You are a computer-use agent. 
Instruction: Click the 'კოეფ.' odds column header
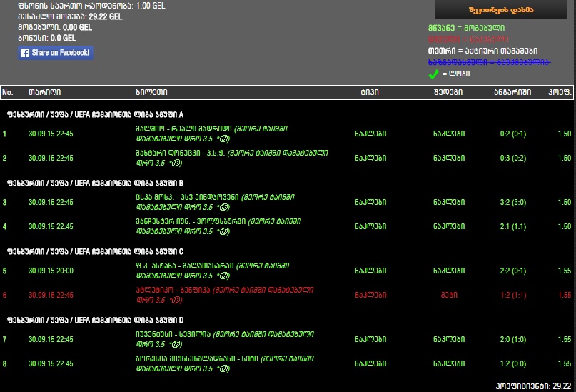coord(560,92)
